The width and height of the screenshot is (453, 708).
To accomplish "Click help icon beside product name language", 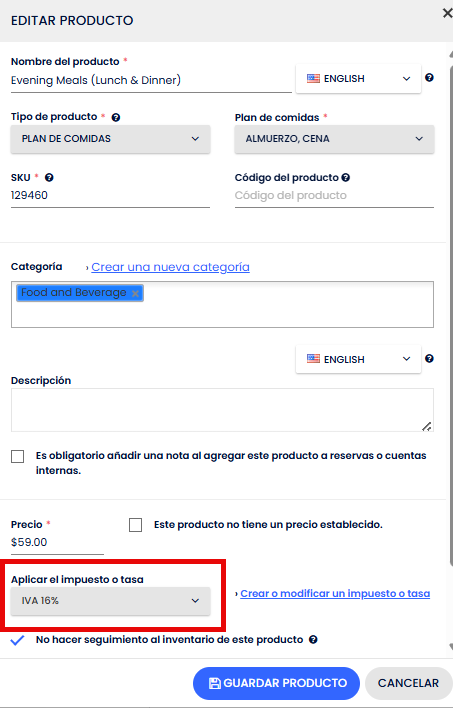I will pyautogui.click(x=429, y=78).
